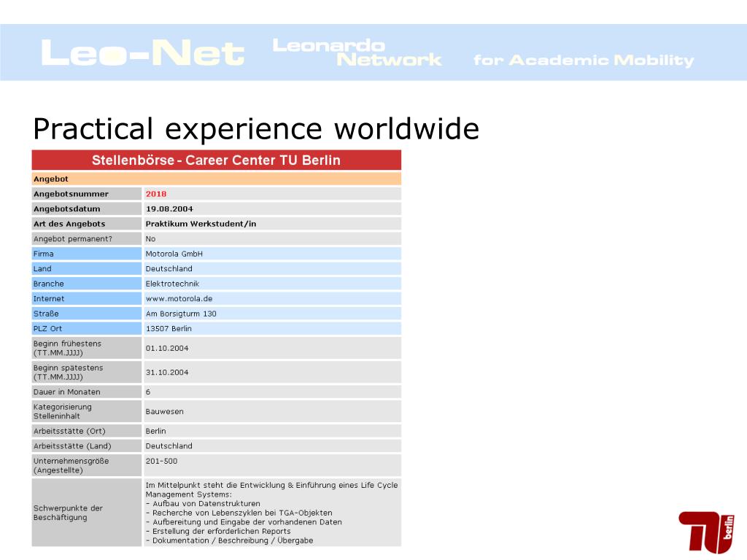This screenshot has height=560, width=747.
Task: Click the 'Branche' label
Action: pyautogui.click(x=49, y=284)
